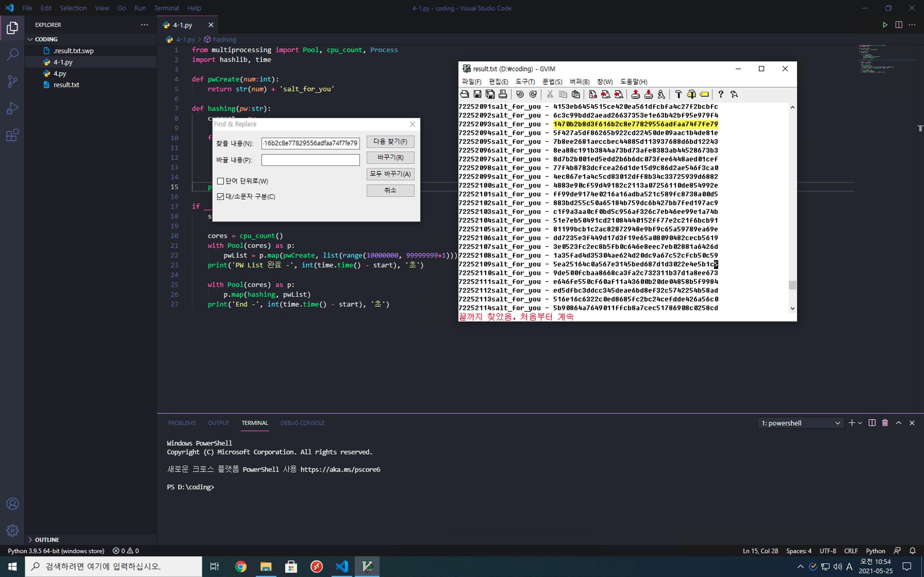
Task: Open Source Control view
Action: pyautogui.click(x=12, y=81)
